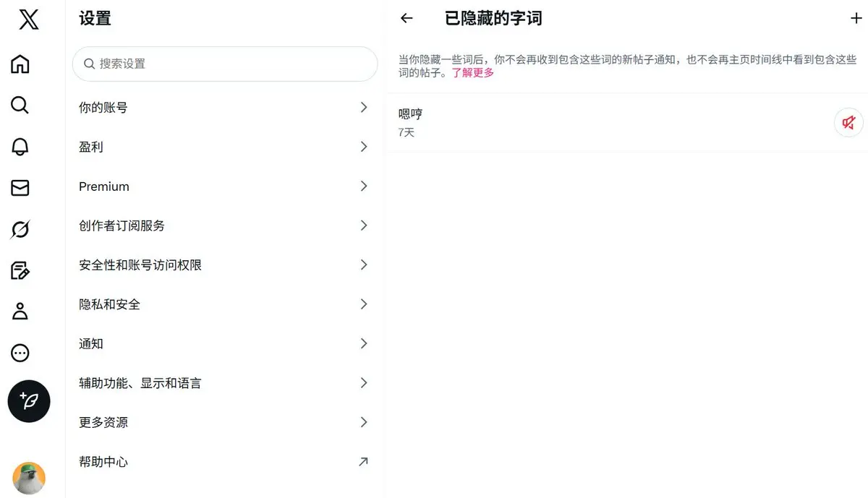Viewport: 868px width, 498px height.
Task: Click the 搜索设置 search field
Action: 231,64
